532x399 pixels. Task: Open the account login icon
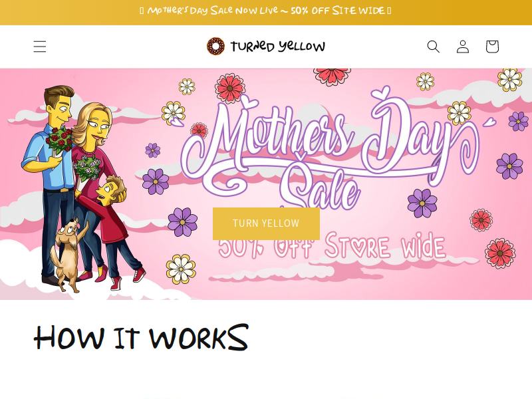click(x=463, y=47)
